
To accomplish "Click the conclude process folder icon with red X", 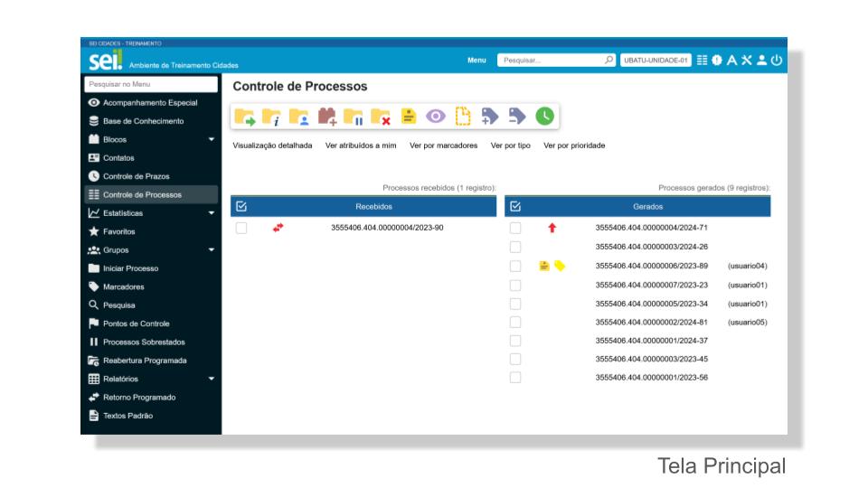I will point(381,117).
